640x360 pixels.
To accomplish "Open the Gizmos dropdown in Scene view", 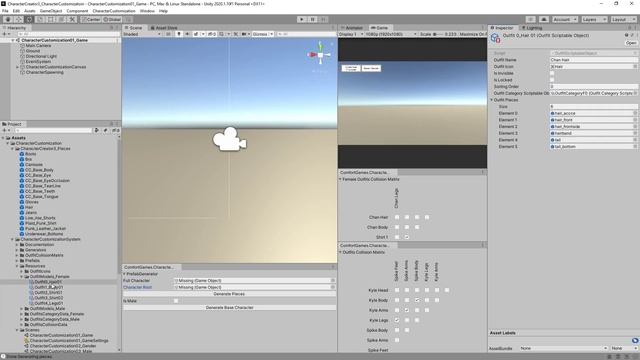I will (x=262, y=34).
